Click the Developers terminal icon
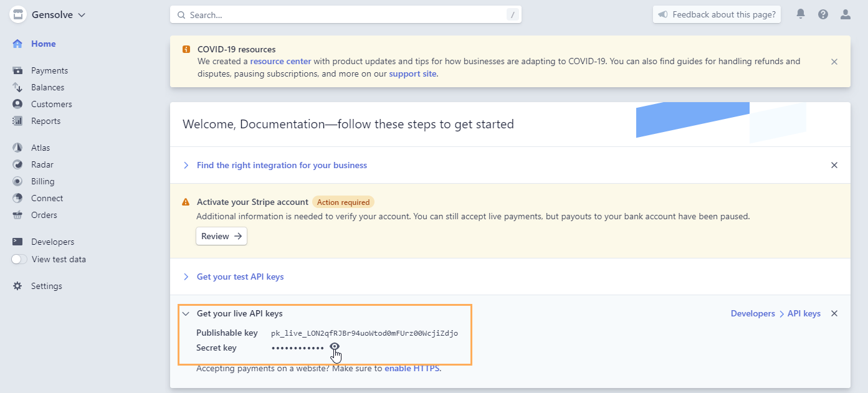This screenshot has height=393, width=868. click(17, 242)
